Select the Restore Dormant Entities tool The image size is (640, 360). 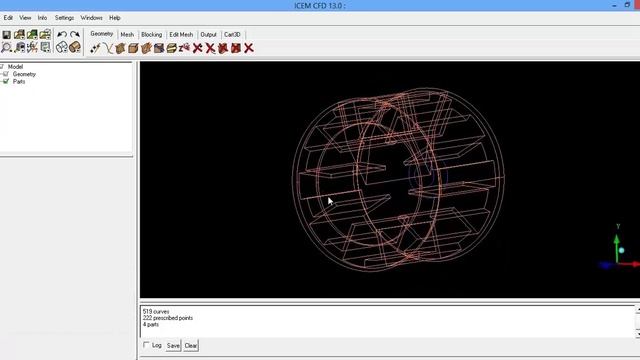(x=184, y=48)
